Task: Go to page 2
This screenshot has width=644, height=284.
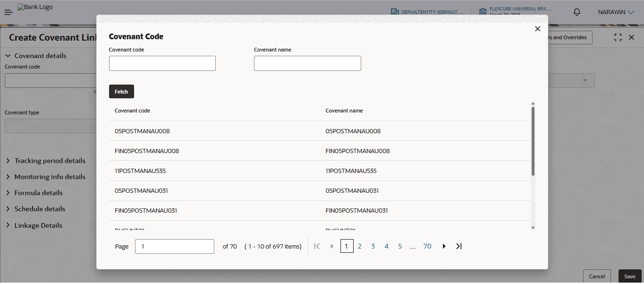Action: pos(360,246)
